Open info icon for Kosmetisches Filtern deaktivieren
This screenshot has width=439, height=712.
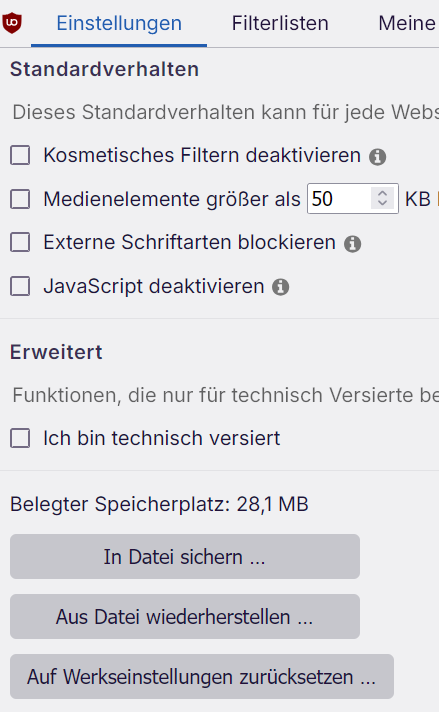[377, 157]
